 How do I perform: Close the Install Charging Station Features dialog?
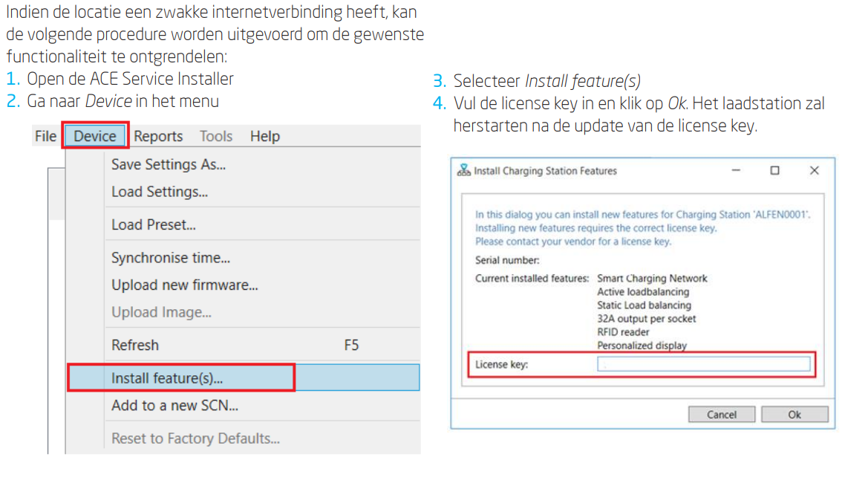pos(814,171)
